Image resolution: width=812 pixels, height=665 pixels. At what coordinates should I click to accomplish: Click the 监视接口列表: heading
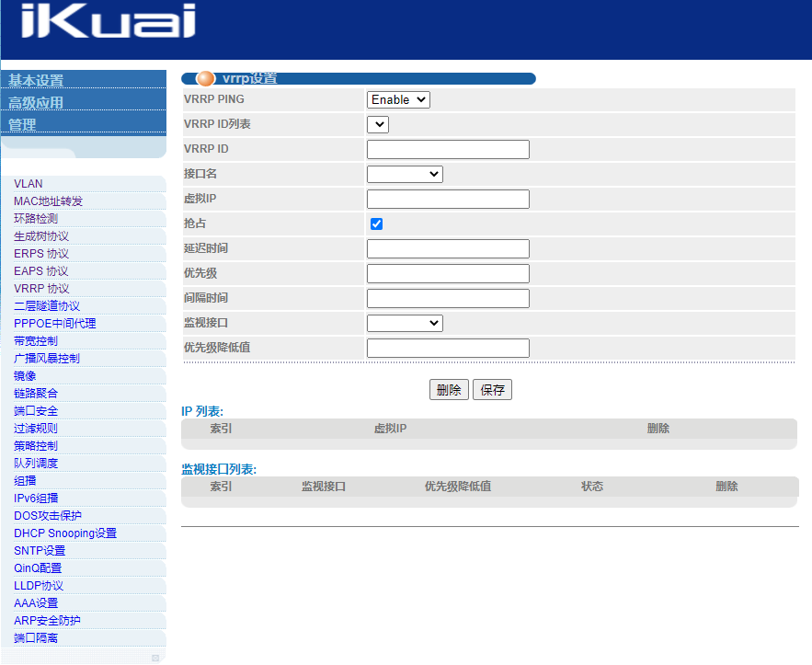point(219,469)
